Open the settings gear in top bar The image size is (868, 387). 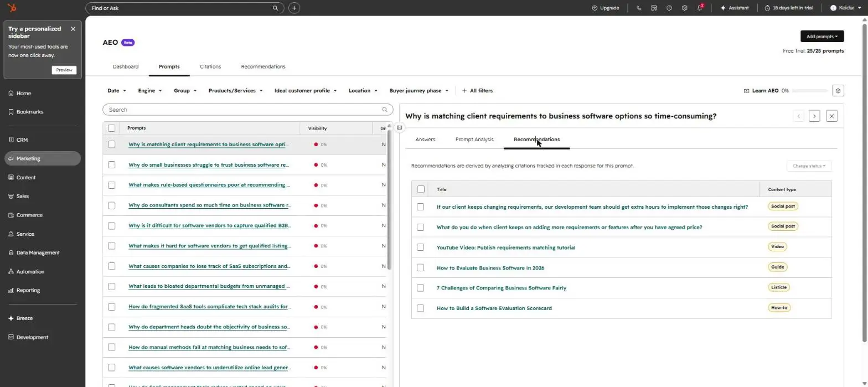pos(685,8)
